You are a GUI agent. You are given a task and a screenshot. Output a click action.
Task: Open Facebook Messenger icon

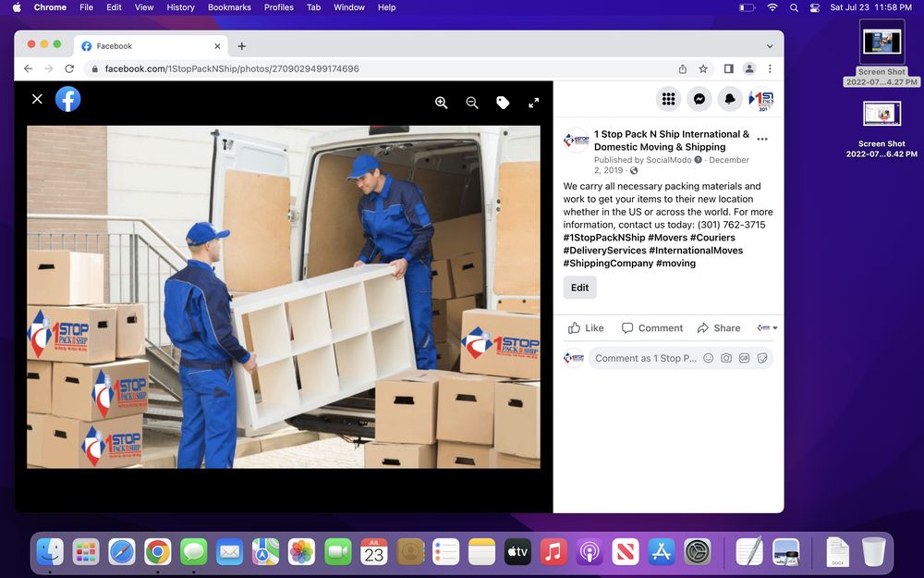[700, 99]
